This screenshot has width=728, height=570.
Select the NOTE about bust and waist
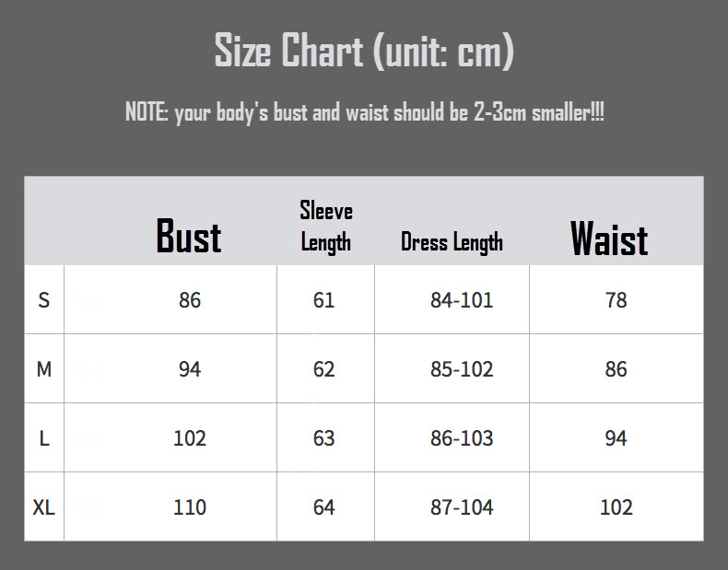pyautogui.click(x=365, y=112)
